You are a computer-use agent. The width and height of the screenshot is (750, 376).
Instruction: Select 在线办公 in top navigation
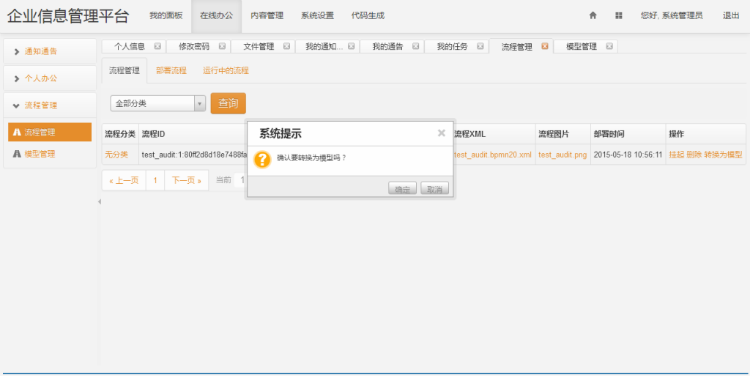point(216,15)
